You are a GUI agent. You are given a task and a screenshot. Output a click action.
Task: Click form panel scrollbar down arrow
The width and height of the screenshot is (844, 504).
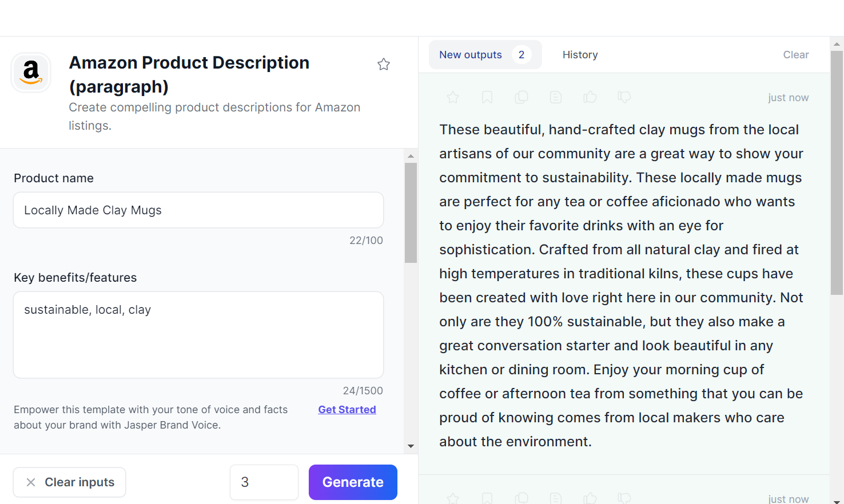[x=411, y=446]
